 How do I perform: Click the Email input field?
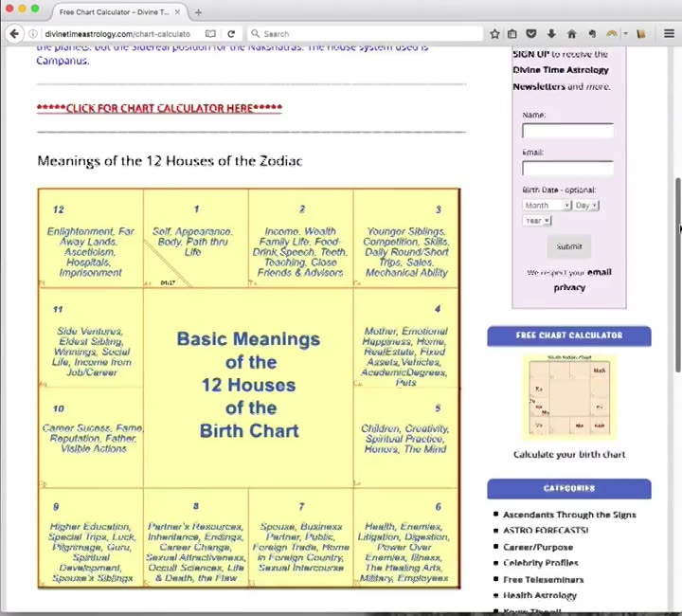[x=568, y=168]
